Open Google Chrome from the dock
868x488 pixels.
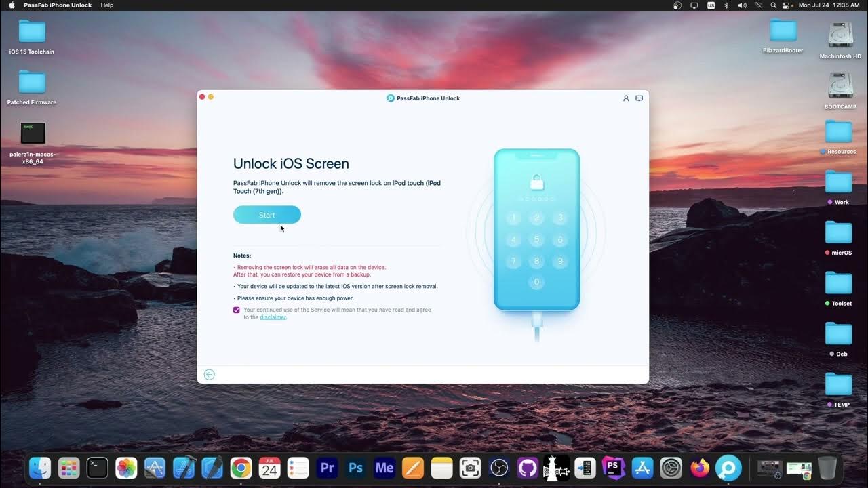(241, 468)
